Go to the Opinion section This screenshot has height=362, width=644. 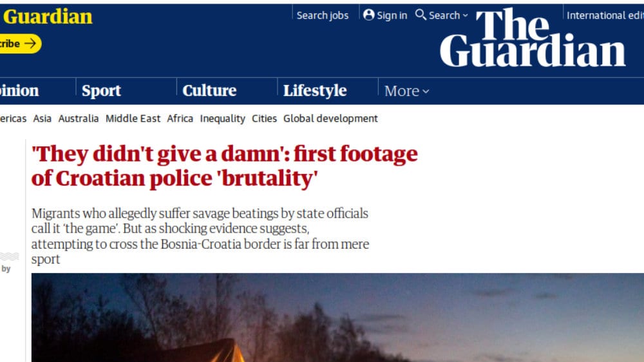click(x=19, y=91)
